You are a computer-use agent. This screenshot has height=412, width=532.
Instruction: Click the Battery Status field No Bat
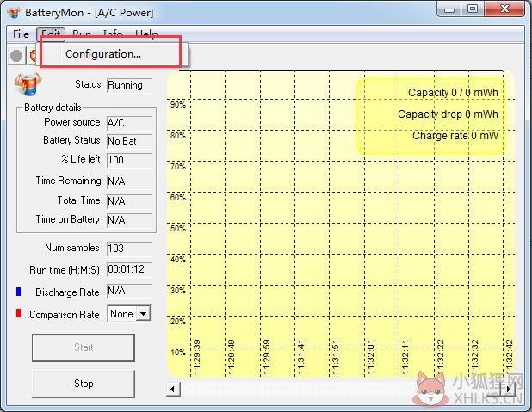129,141
